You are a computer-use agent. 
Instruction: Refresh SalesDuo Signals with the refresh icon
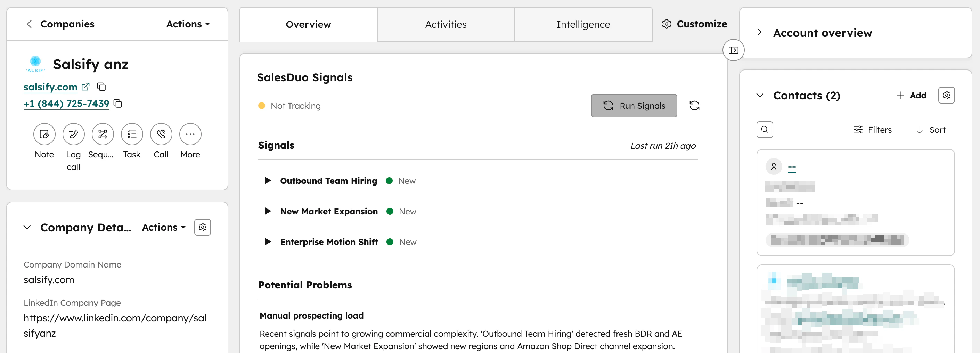click(695, 105)
